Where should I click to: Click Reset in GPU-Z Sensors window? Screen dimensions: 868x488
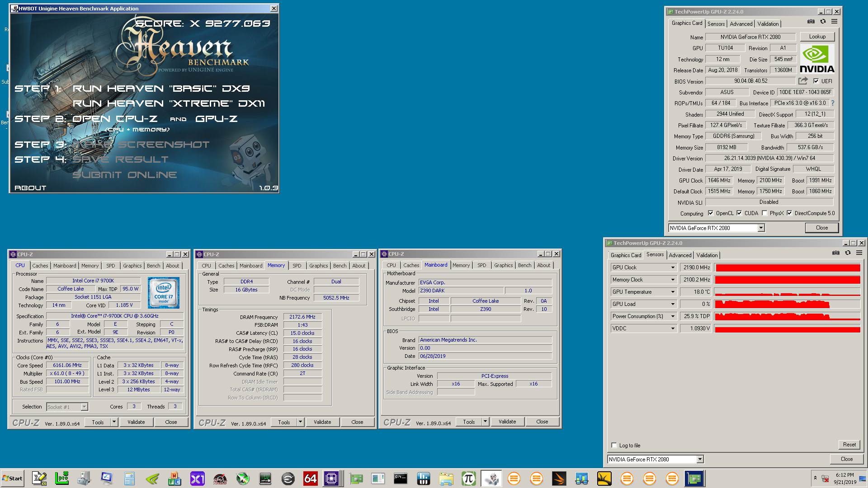tap(849, 445)
